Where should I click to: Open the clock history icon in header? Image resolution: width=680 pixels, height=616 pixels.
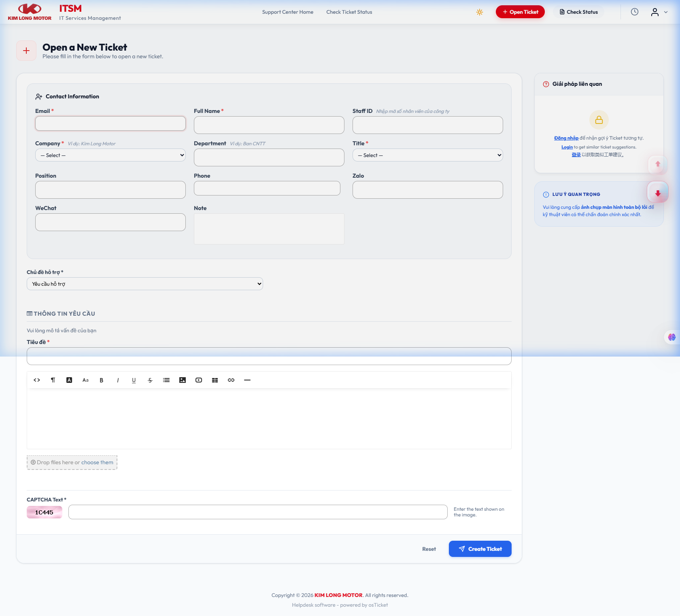(635, 12)
